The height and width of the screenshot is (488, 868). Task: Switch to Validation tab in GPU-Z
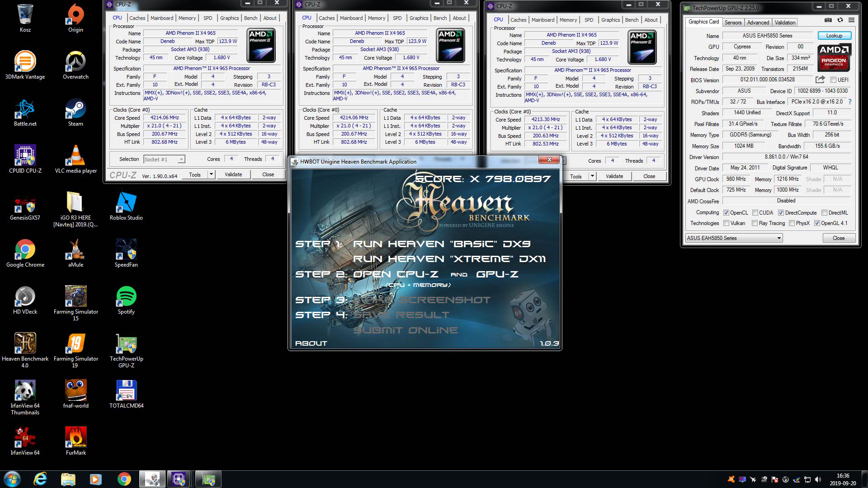click(x=785, y=23)
